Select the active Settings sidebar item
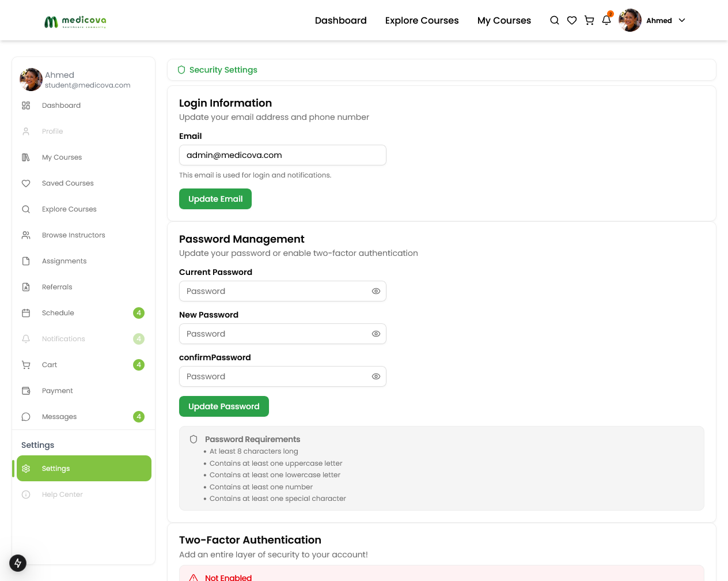The height and width of the screenshot is (581, 728). point(84,469)
